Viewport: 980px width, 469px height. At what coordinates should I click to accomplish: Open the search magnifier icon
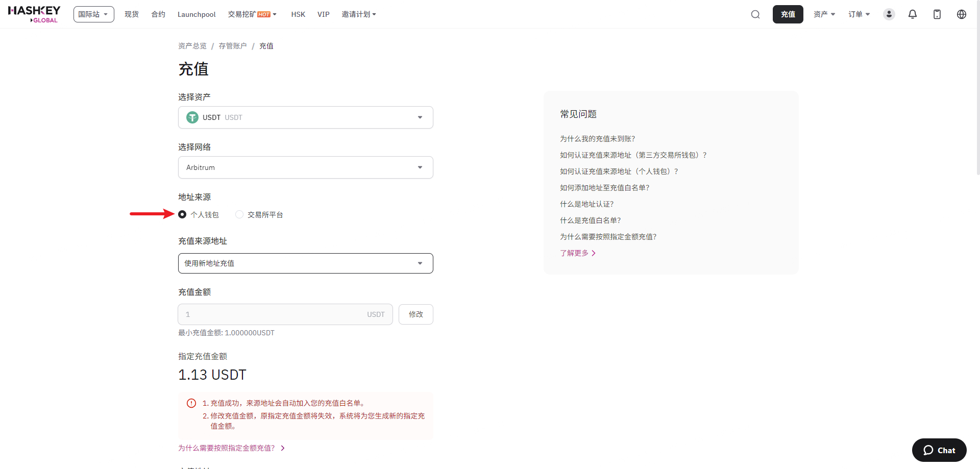[755, 14]
